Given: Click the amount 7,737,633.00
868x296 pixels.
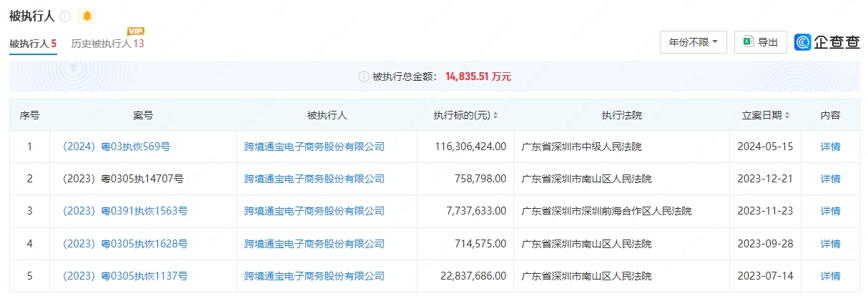Looking at the screenshot, I should click(x=475, y=211).
